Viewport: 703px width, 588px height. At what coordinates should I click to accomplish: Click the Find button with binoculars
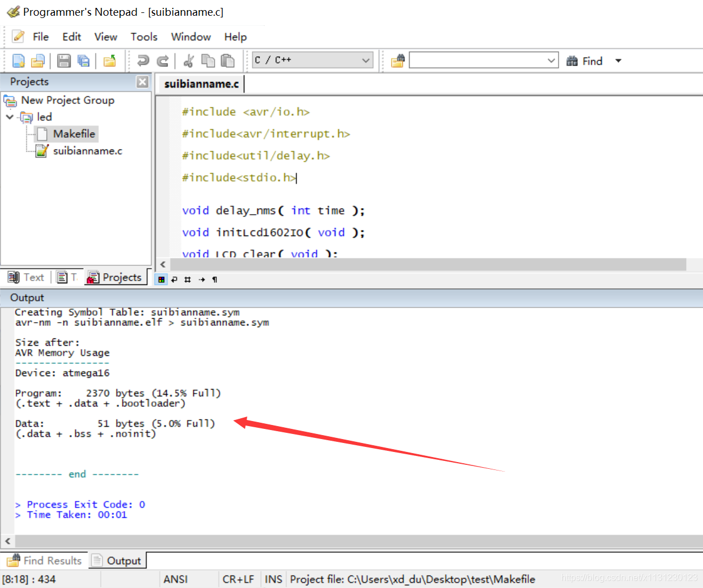point(584,61)
